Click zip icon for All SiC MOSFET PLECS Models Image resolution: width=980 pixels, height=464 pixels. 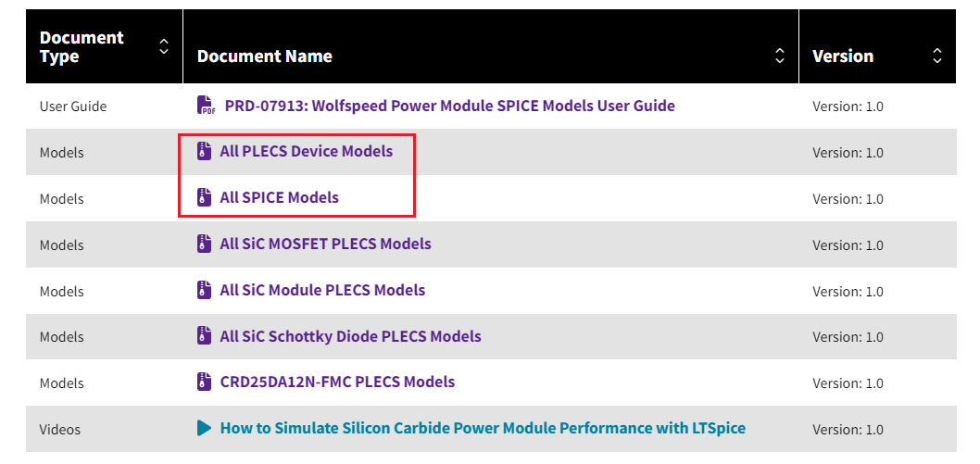coord(205,245)
